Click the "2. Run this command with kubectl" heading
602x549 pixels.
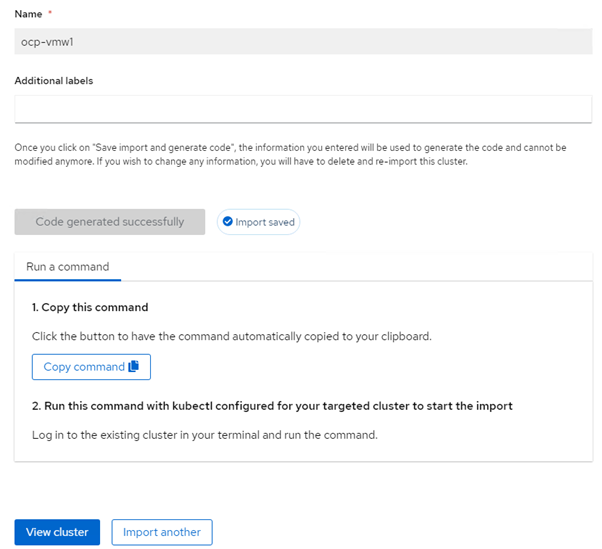[272, 405]
